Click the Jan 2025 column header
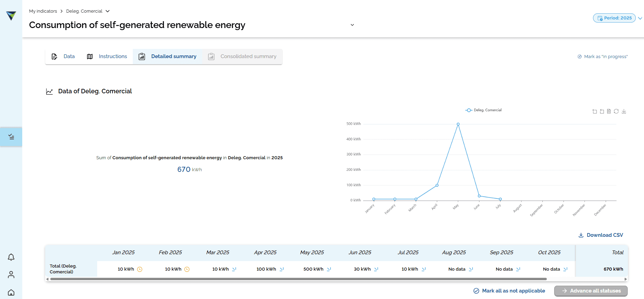This screenshot has height=299, width=644. [x=123, y=253]
